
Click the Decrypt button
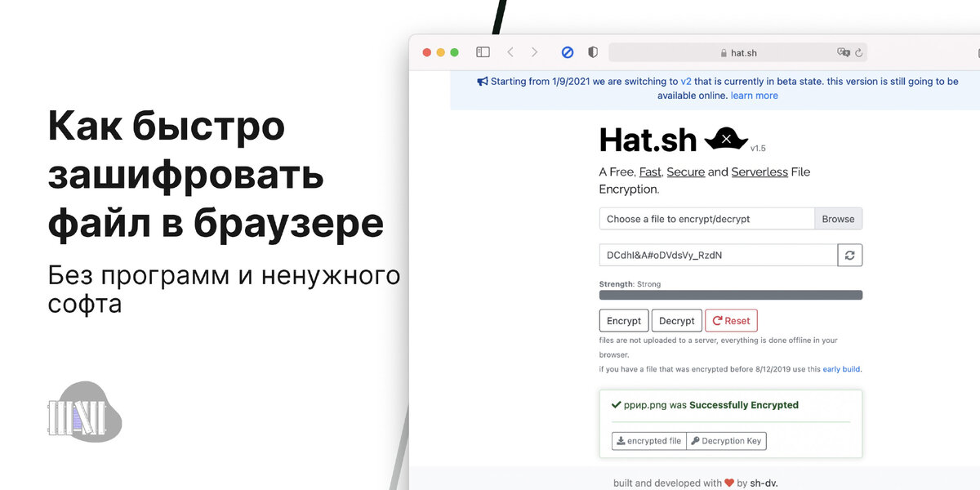pyautogui.click(x=677, y=321)
